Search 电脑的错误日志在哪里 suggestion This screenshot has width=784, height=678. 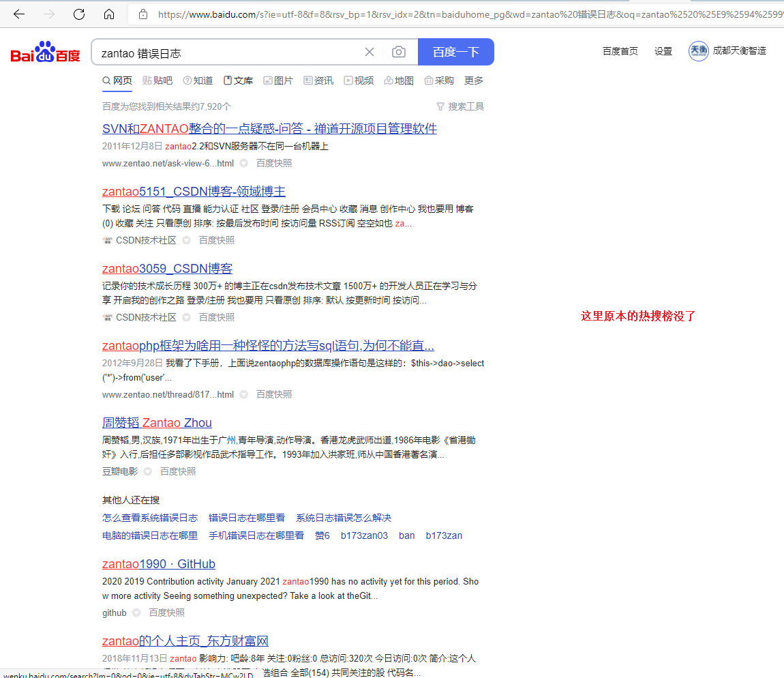[x=150, y=535]
